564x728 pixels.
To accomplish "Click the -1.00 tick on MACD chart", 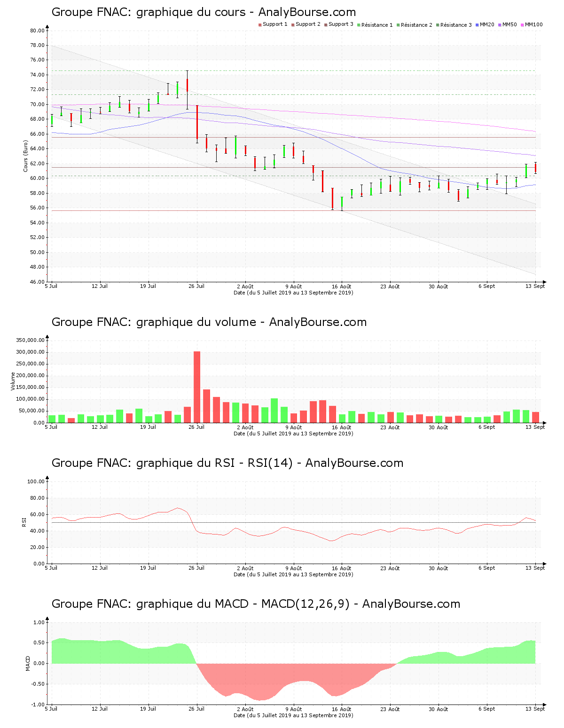I will [38, 705].
